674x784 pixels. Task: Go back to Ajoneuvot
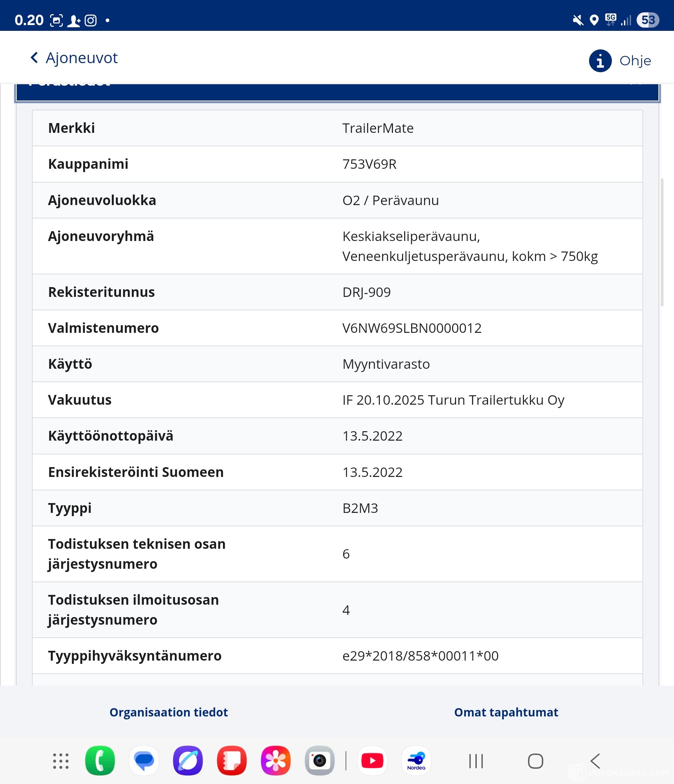click(74, 58)
